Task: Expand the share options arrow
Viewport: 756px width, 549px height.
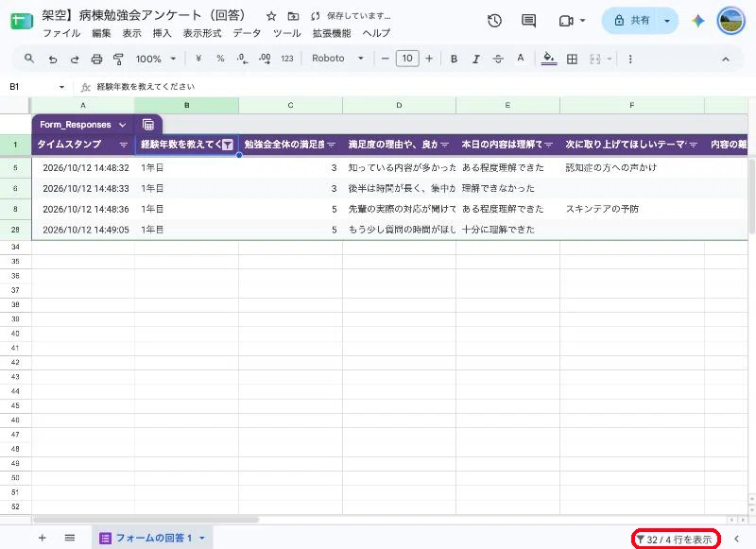Action: 667,21
